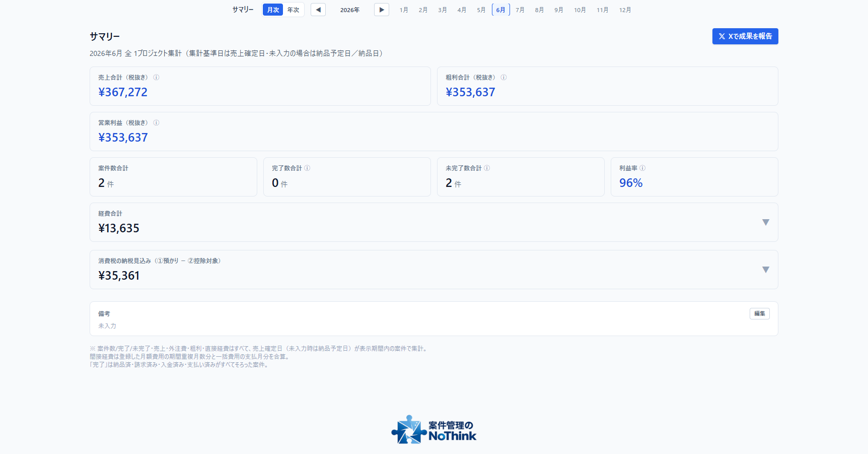The image size is (868, 454).
Task: Click the 96% profit rate value
Action: coord(631,183)
